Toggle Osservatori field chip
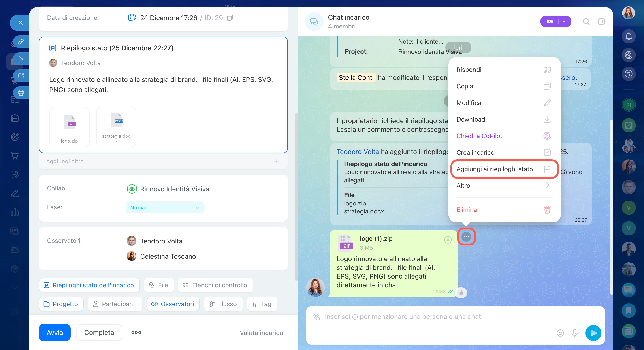Image resolution: width=644 pixels, height=350 pixels. 173,304
